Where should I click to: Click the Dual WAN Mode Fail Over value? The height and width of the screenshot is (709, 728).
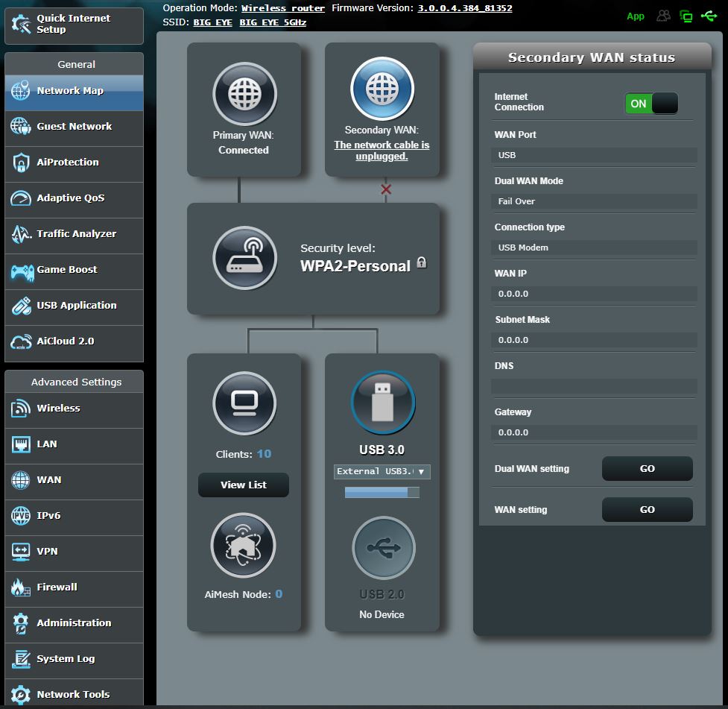(x=594, y=201)
